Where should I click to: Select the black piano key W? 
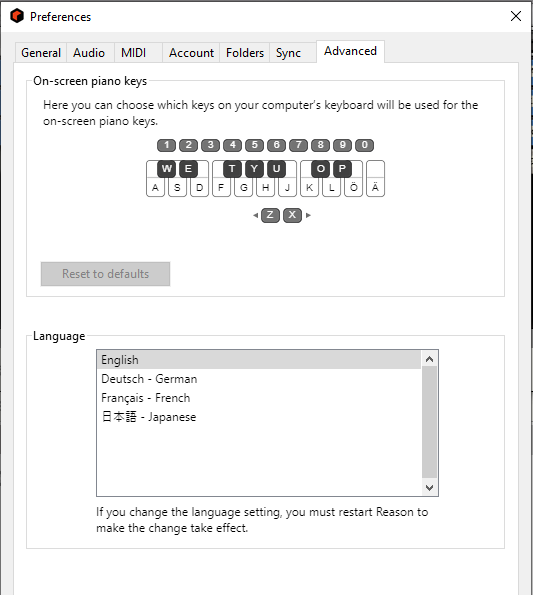tap(167, 168)
